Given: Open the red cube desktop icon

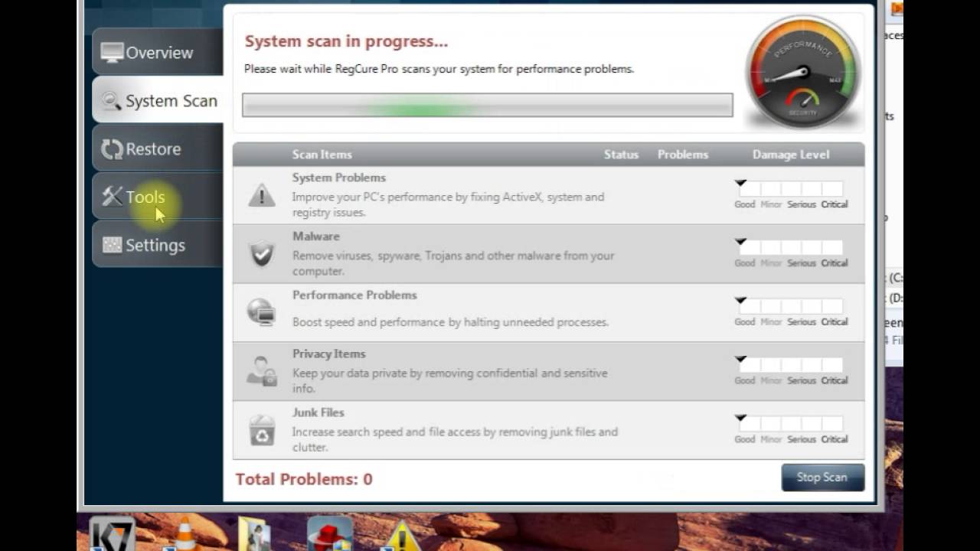Looking at the screenshot, I should click(x=329, y=534).
